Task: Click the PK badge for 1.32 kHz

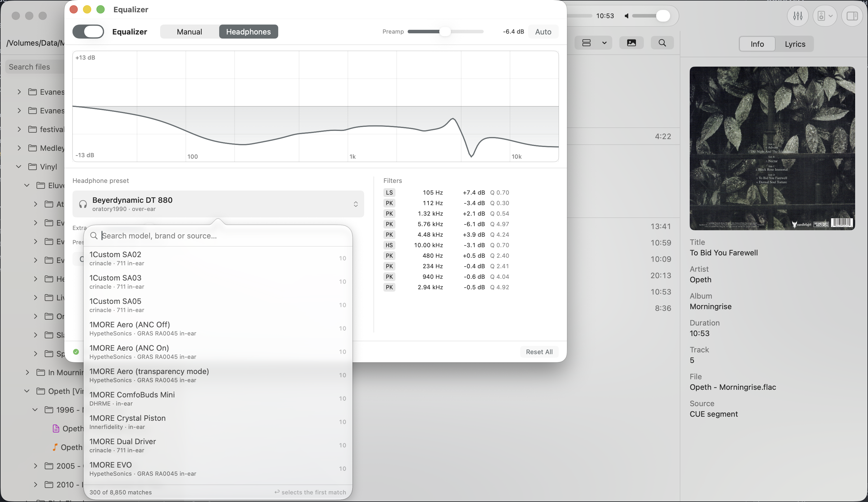Action: (389, 214)
